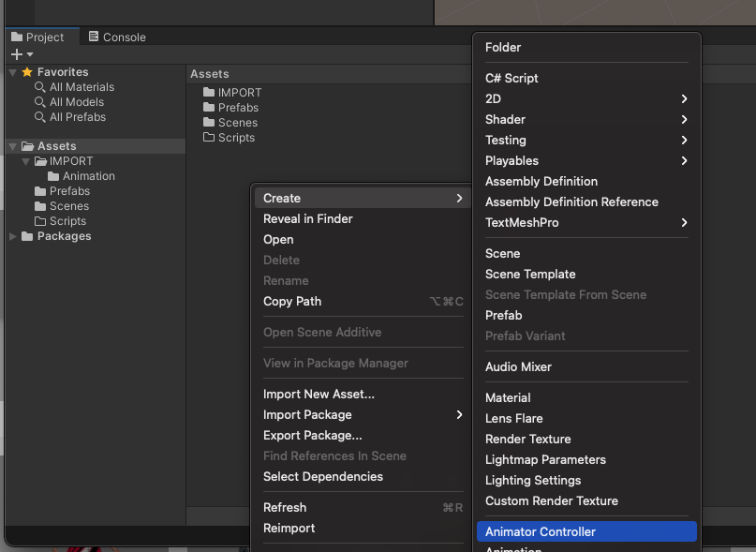The image size is (756, 552).
Task: Collapse the Favorites section triangle
Action: pyautogui.click(x=12, y=72)
